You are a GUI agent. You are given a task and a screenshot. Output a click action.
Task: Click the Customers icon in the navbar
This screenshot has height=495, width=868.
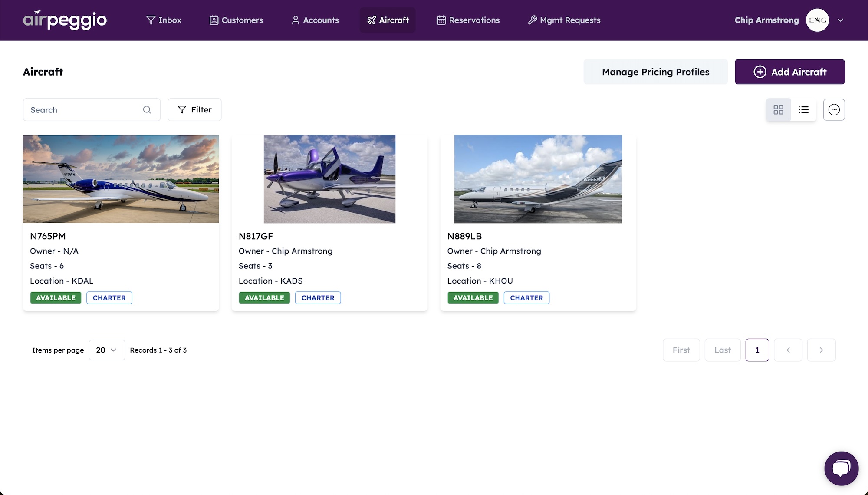coord(214,20)
